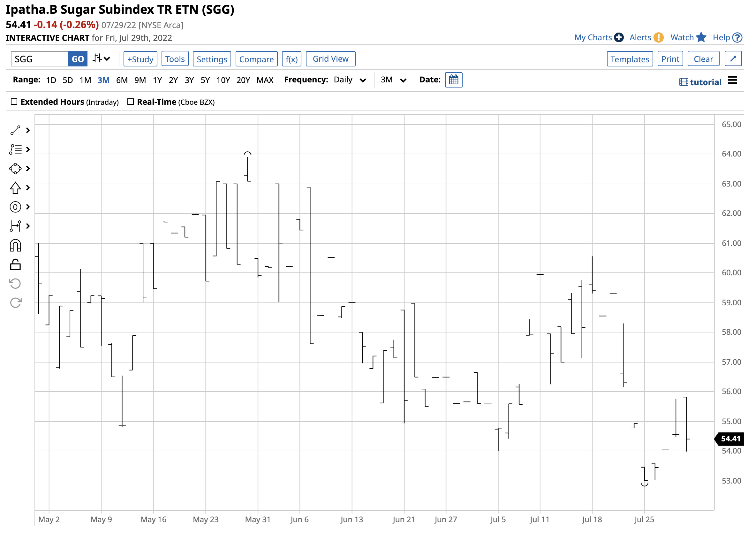
Task: Open the Daily frequency dropdown
Action: [350, 80]
